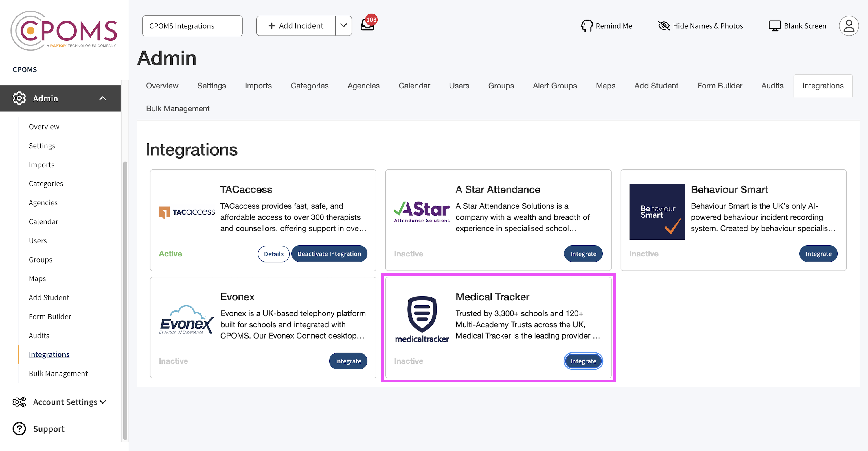Click the Evonex logo
868x451 pixels.
tap(187, 319)
